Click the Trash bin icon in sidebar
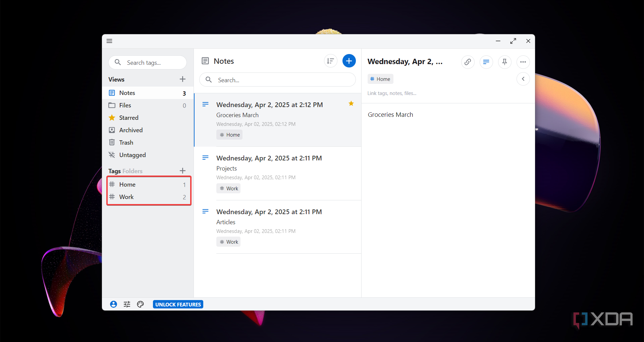 click(x=112, y=143)
